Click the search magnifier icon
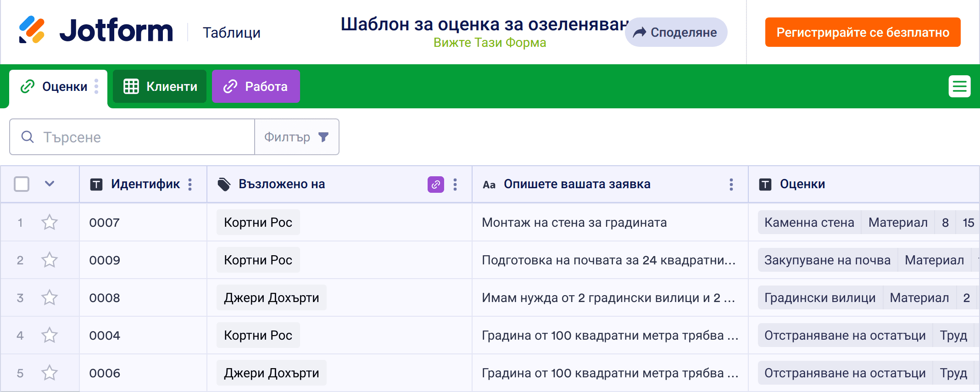Viewport: 980px width, 392px height. [28, 137]
